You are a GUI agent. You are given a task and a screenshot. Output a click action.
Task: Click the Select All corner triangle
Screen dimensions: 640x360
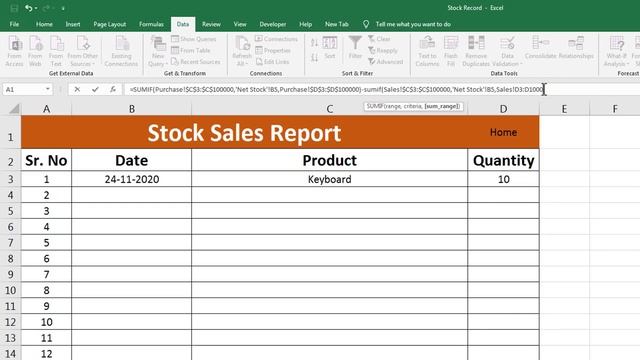point(14,109)
